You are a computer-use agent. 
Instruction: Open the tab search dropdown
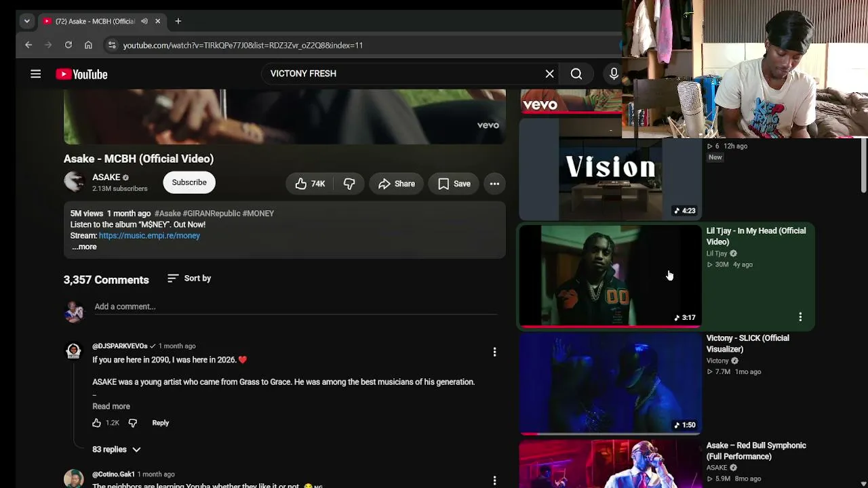pyautogui.click(x=27, y=21)
